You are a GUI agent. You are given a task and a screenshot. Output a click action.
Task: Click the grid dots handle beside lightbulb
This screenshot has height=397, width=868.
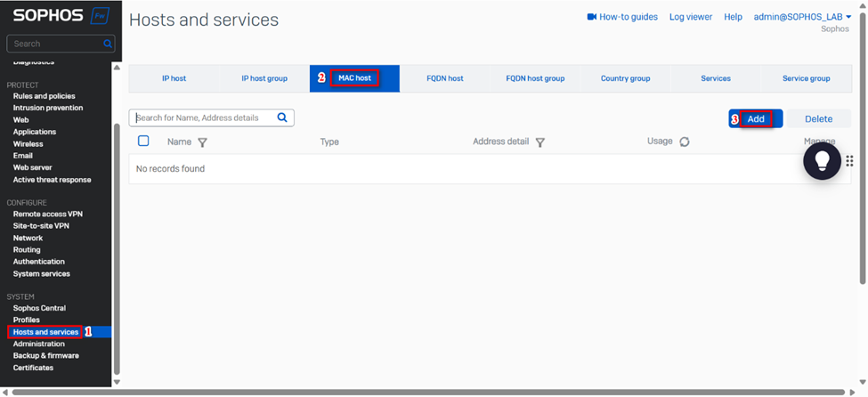tap(849, 161)
